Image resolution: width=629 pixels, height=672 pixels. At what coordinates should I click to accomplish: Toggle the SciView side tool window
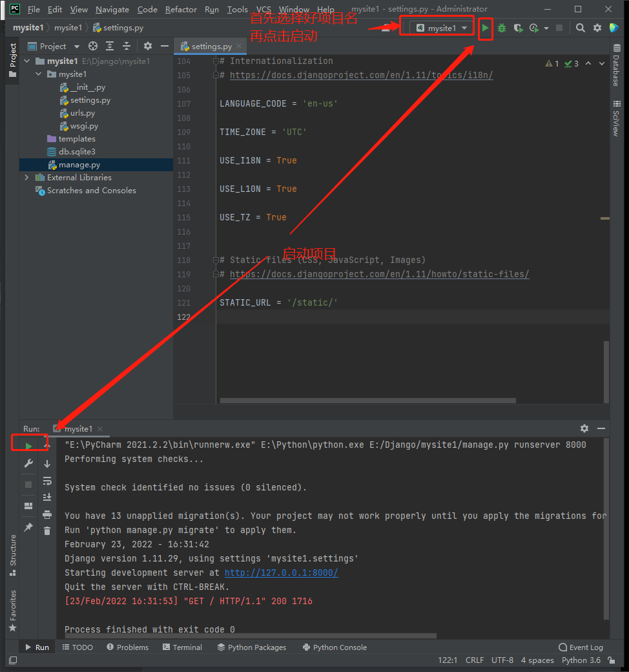pos(617,118)
